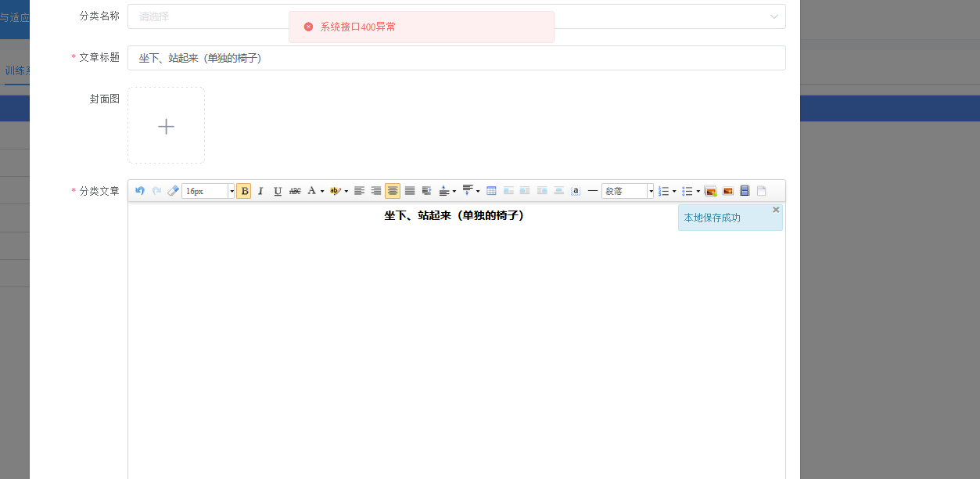
Task: Close the 本地保存成功 notification
Action: [x=776, y=210]
